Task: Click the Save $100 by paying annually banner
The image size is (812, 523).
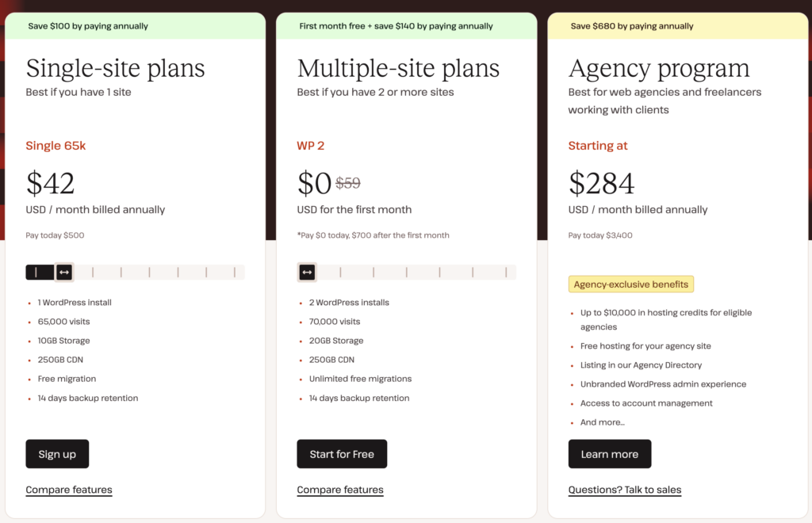Action: pyautogui.click(x=135, y=26)
